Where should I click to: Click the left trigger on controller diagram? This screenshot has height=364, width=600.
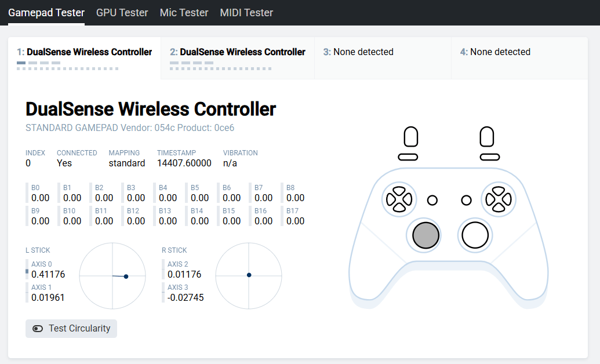point(410,137)
